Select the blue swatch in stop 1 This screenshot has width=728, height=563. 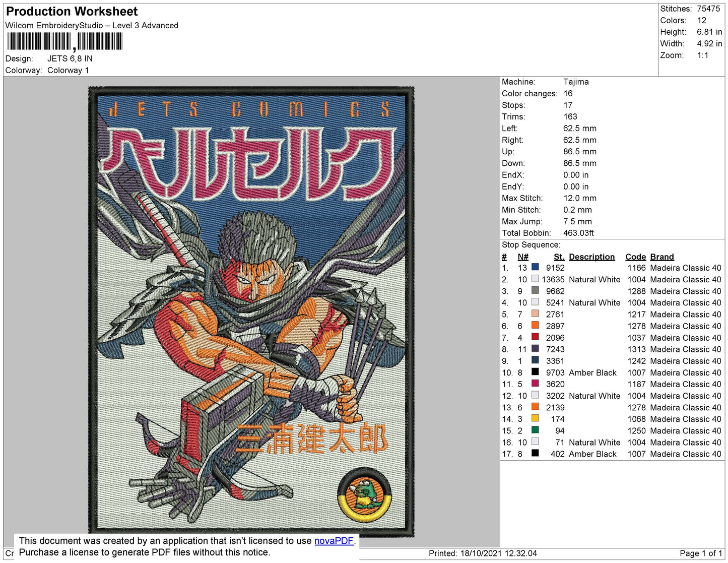point(535,267)
